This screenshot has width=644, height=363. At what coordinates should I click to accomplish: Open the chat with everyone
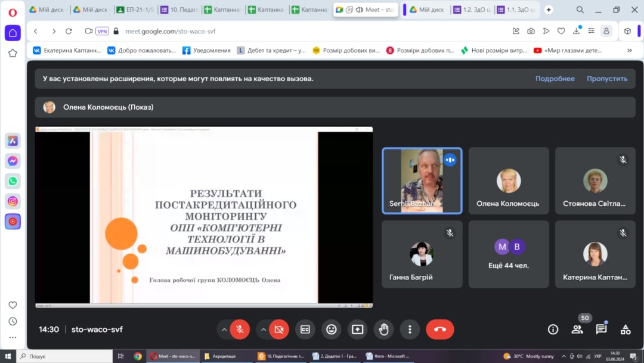[x=601, y=330]
